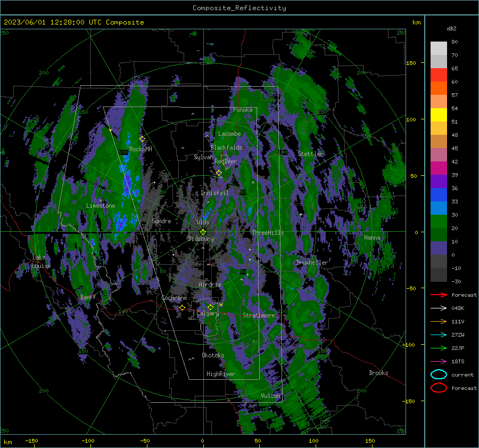
Task: Click the 27ZW legend text
Action: [458, 335]
